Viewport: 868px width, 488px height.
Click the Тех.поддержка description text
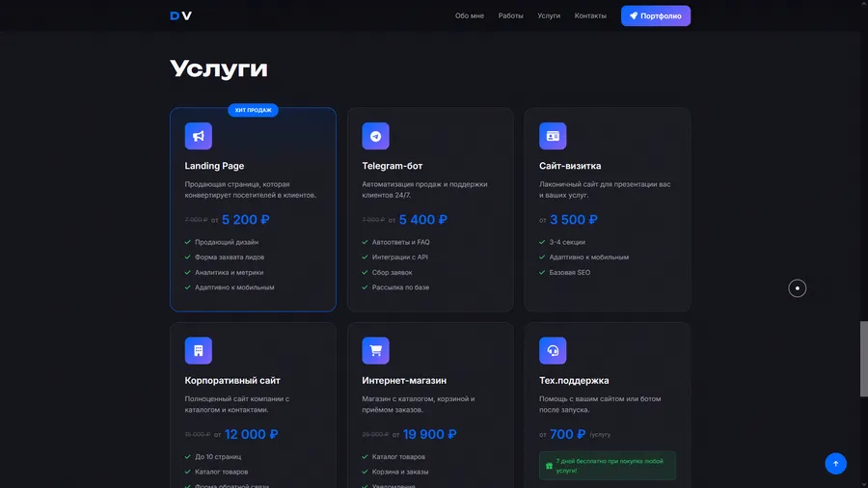600,404
